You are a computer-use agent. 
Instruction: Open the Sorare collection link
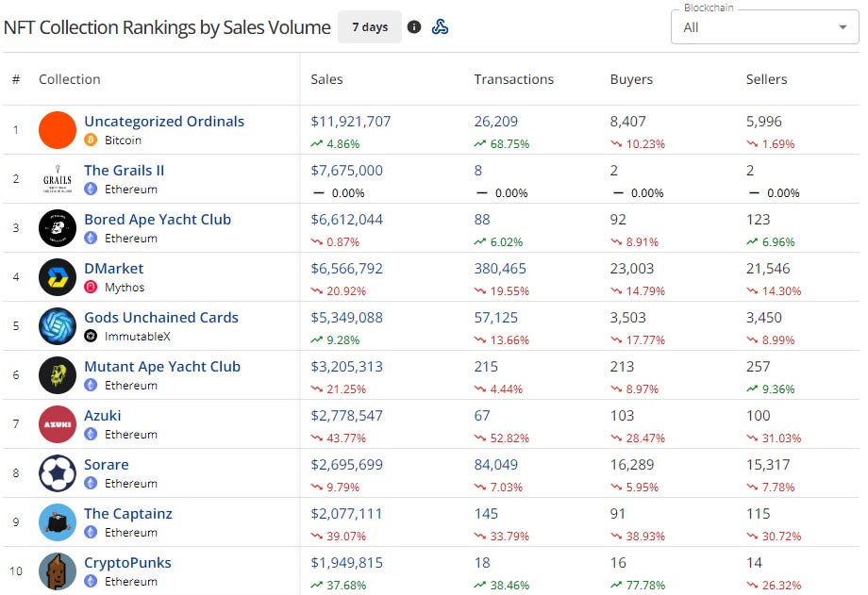pos(107,465)
